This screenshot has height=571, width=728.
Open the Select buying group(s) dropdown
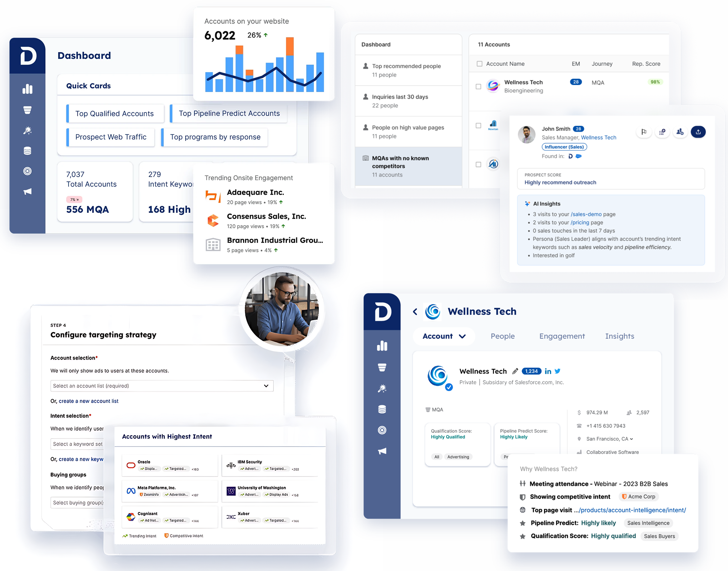click(x=77, y=502)
